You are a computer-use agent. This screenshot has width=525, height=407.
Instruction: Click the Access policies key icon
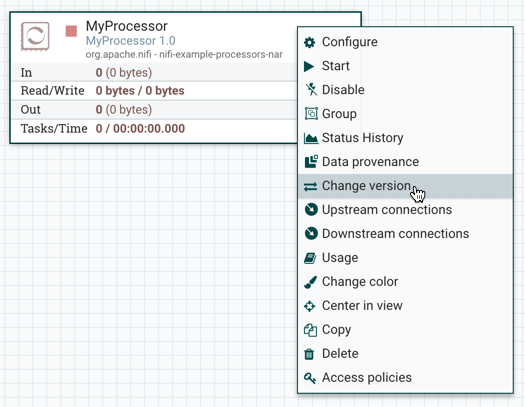[310, 378]
